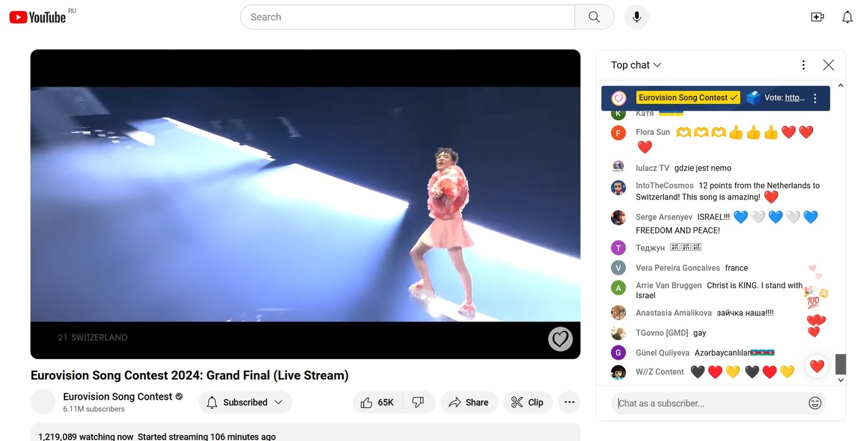Focus the chat message input field
The height and width of the screenshot is (441, 868).
point(709,403)
